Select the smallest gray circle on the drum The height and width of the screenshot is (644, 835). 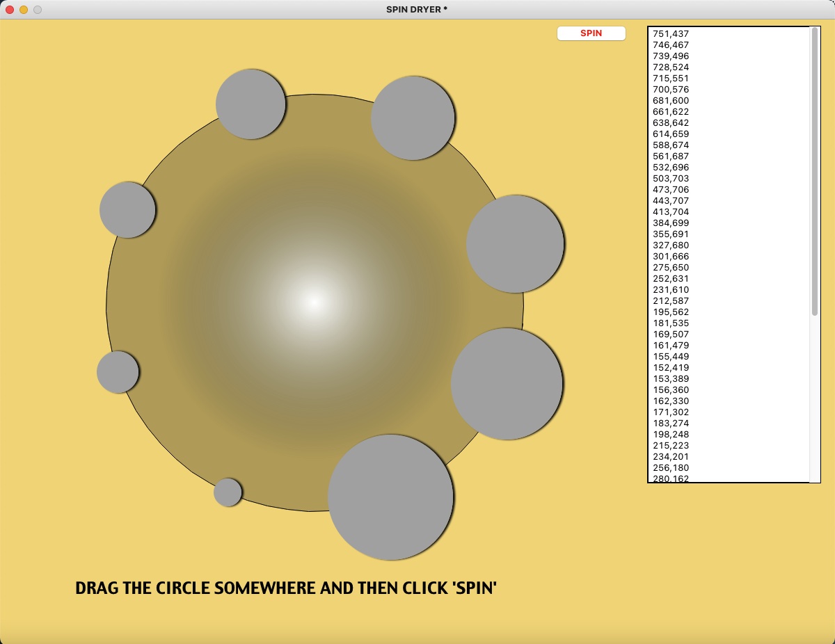click(228, 492)
